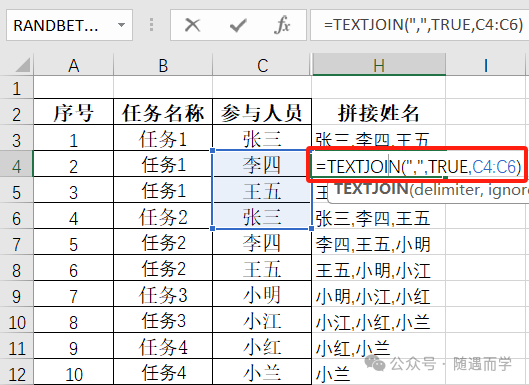This screenshot has height=385, width=529.
Task: Click cell H11 showing 小红,小兰
Action: [x=379, y=346]
